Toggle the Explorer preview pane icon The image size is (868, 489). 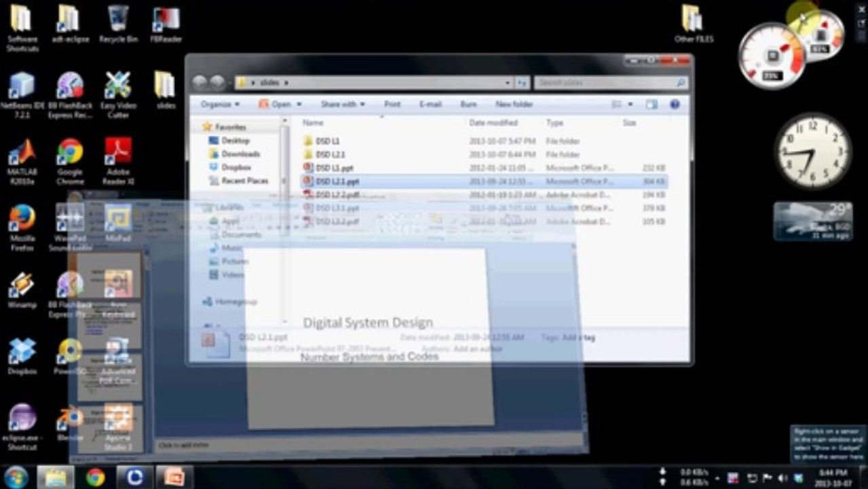[652, 105]
